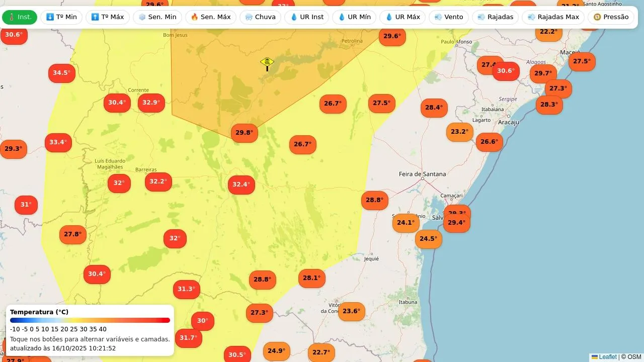Show Sen. Máx thermal sensation
This screenshot has width=644, height=362.
coord(210,17)
